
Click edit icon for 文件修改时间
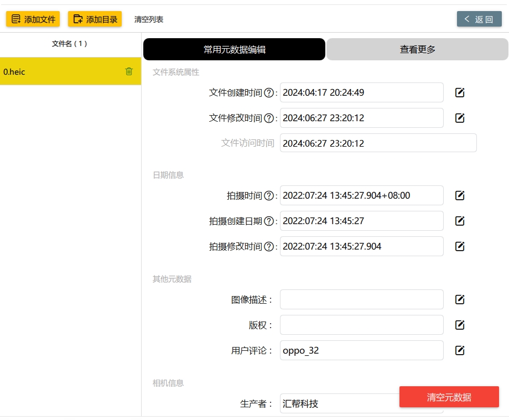pyautogui.click(x=460, y=118)
